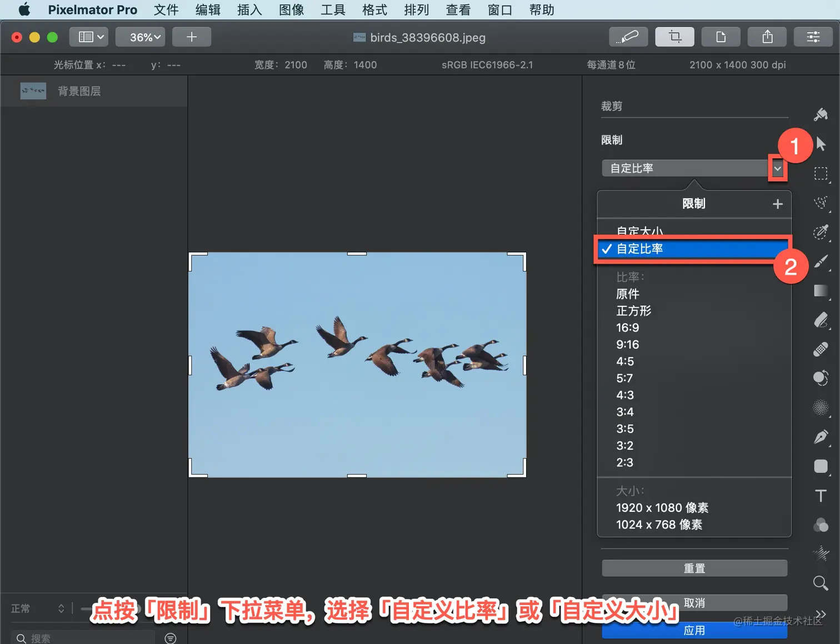Click the plus add toolbar button
This screenshot has width=840, height=644.
(192, 37)
